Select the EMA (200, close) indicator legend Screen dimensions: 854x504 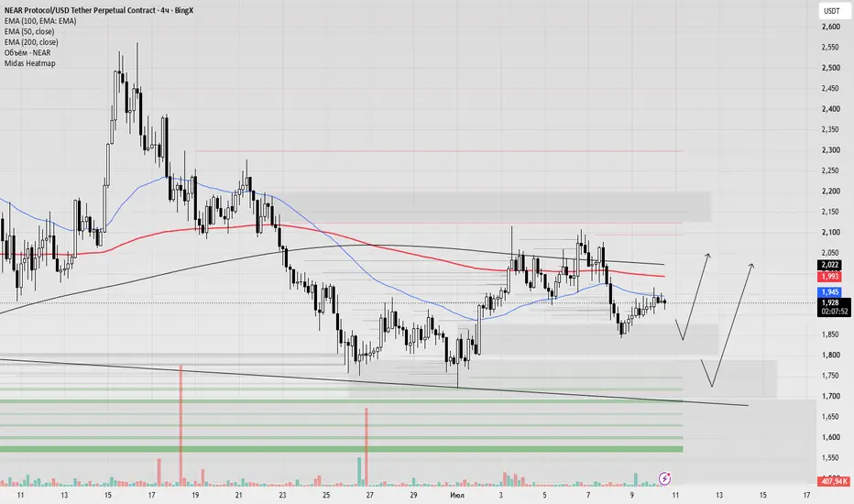click(x=31, y=42)
